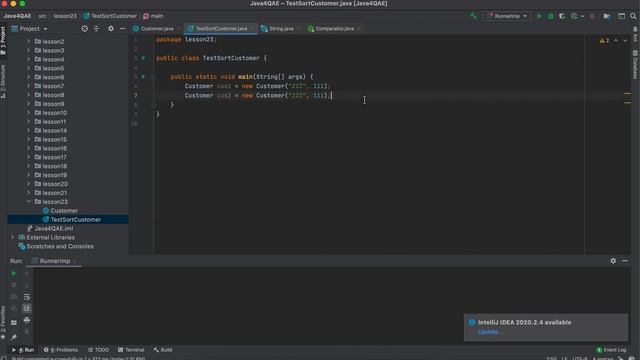Collapse the lesson23 folder

pos(29,202)
